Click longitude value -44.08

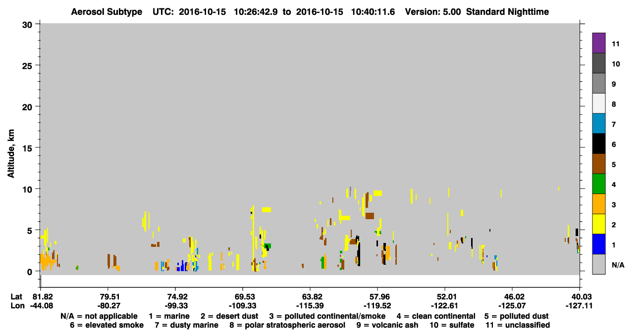tap(41, 306)
